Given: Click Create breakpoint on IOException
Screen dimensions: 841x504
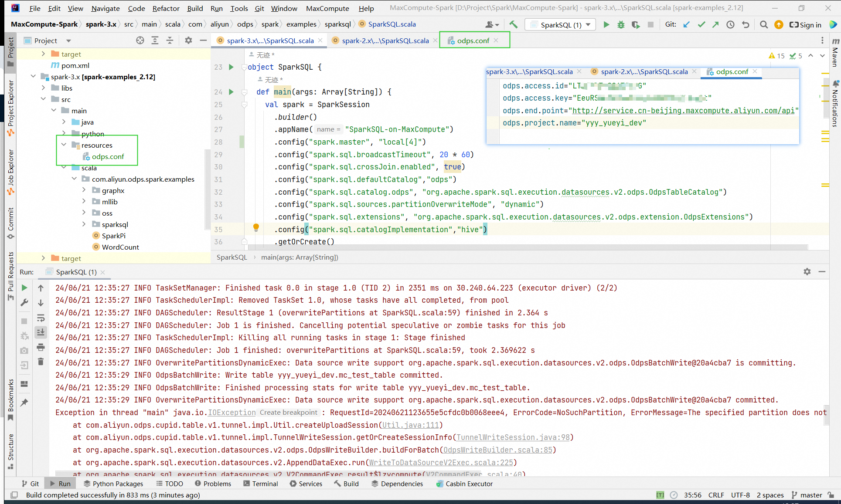Looking at the screenshot, I should pyautogui.click(x=289, y=413).
